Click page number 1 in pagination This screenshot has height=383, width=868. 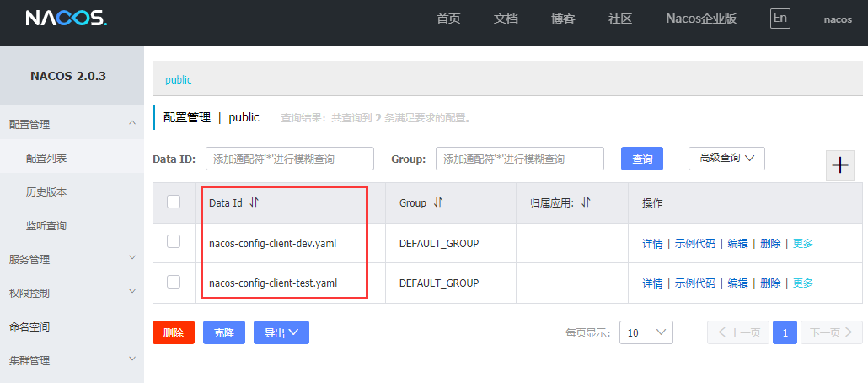point(785,332)
